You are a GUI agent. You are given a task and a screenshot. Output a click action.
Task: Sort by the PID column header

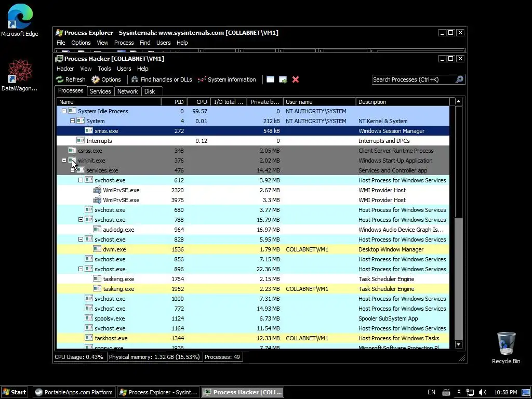pos(174,102)
